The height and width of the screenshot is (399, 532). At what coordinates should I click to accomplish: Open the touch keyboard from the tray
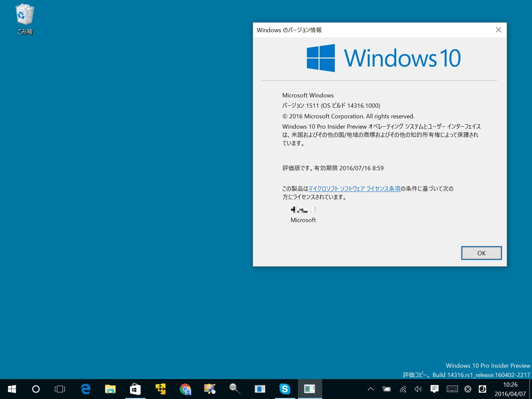(452, 389)
